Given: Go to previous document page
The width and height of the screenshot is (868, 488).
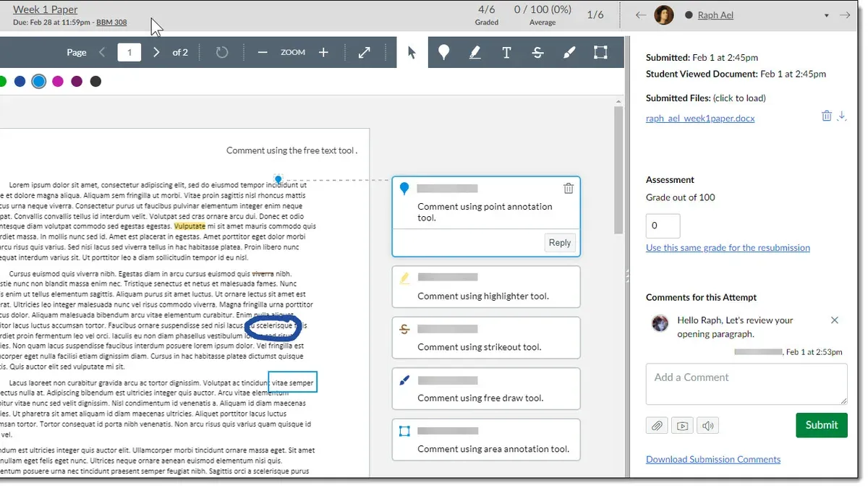Looking at the screenshot, I should (x=102, y=52).
